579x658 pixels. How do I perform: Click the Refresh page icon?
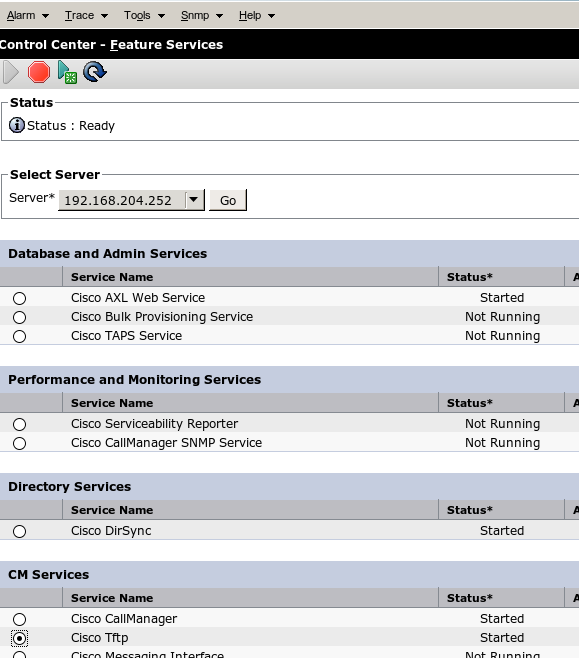[95, 72]
